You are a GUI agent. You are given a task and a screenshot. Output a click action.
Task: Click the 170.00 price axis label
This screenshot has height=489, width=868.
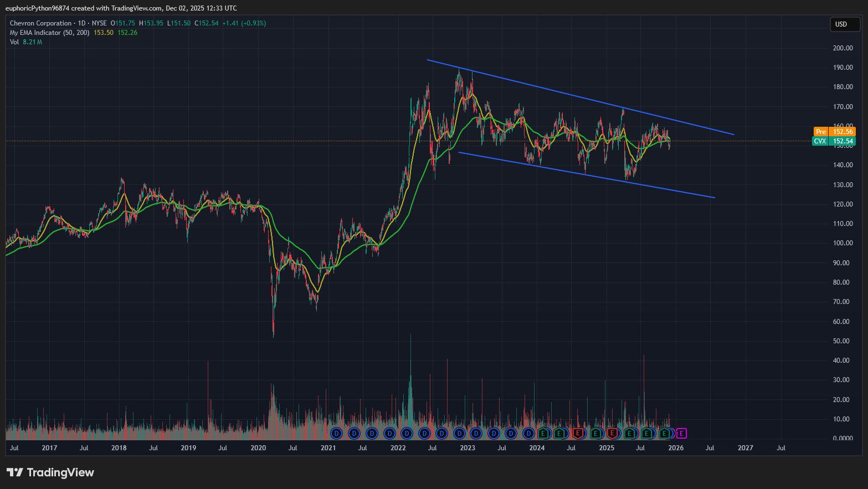click(x=843, y=107)
